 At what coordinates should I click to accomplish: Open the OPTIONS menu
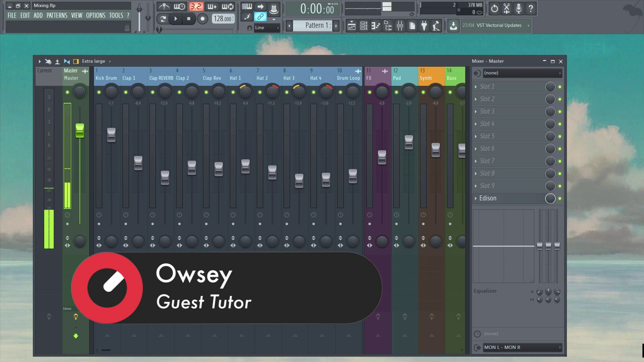(x=96, y=16)
